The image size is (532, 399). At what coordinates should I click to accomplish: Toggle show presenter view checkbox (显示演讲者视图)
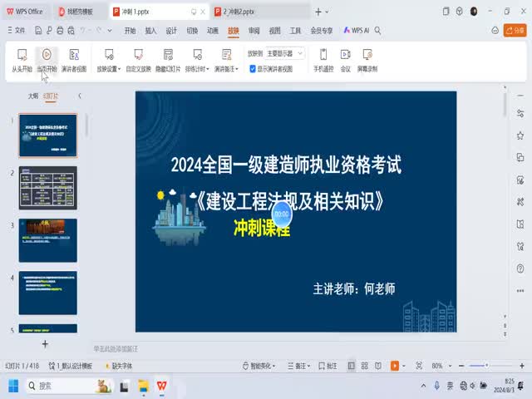point(253,69)
